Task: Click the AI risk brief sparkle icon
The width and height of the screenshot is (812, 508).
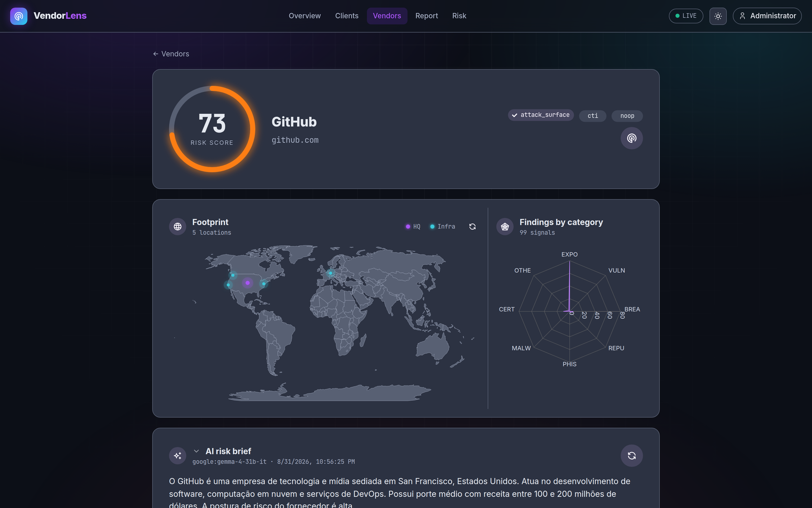Action: point(178,456)
